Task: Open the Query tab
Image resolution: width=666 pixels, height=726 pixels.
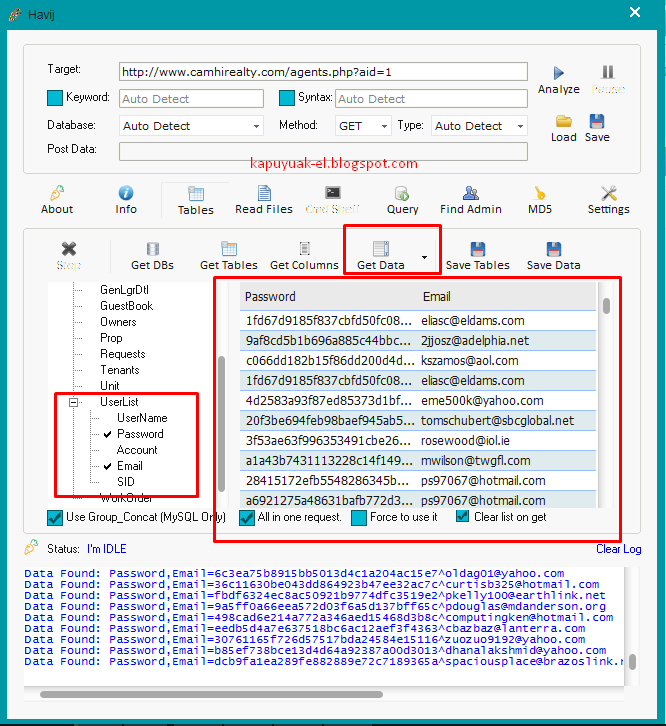Action: tap(402, 201)
